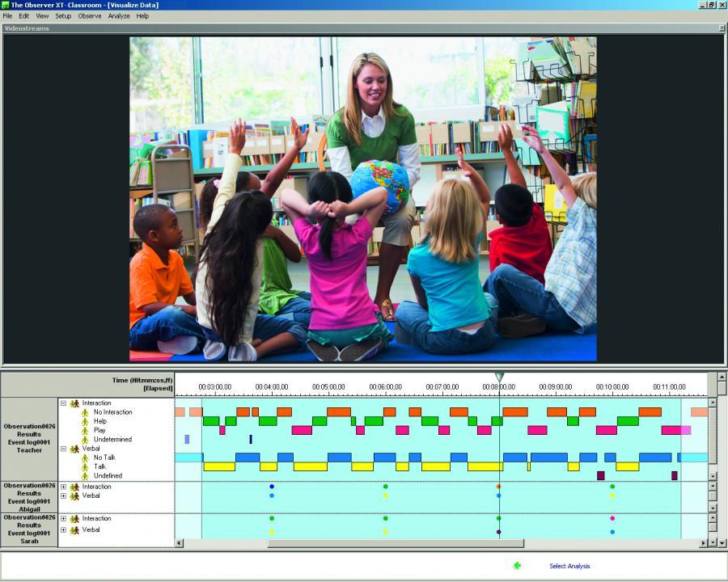This screenshot has width=728, height=582.
Task: Open the File menu
Action: (x=7, y=16)
